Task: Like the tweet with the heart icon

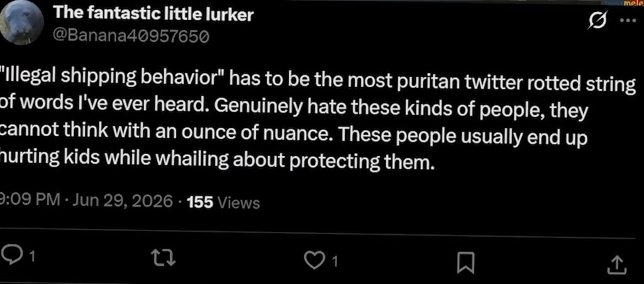Action: pyautogui.click(x=314, y=259)
